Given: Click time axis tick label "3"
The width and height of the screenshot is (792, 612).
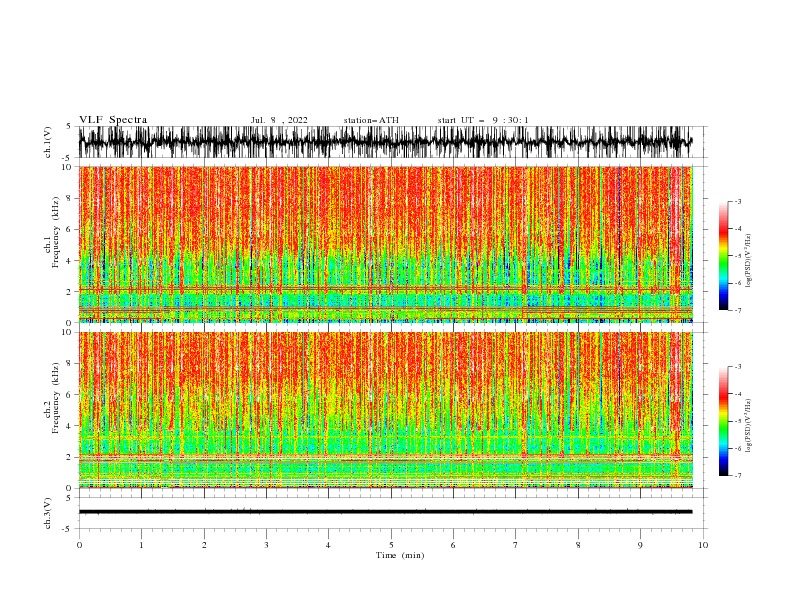Looking at the screenshot, I should pyautogui.click(x=266, y=545).
